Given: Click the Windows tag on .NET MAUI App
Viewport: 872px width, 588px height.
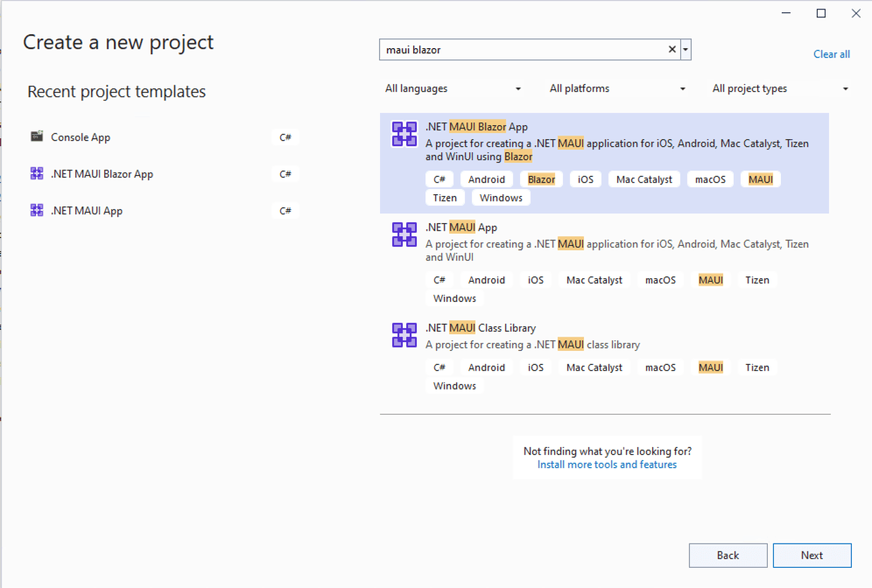Looking at the screenshot, I should tap(455, 297).
